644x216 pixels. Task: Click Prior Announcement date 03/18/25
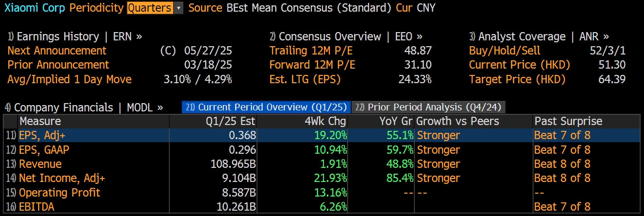tap(208, 65)
